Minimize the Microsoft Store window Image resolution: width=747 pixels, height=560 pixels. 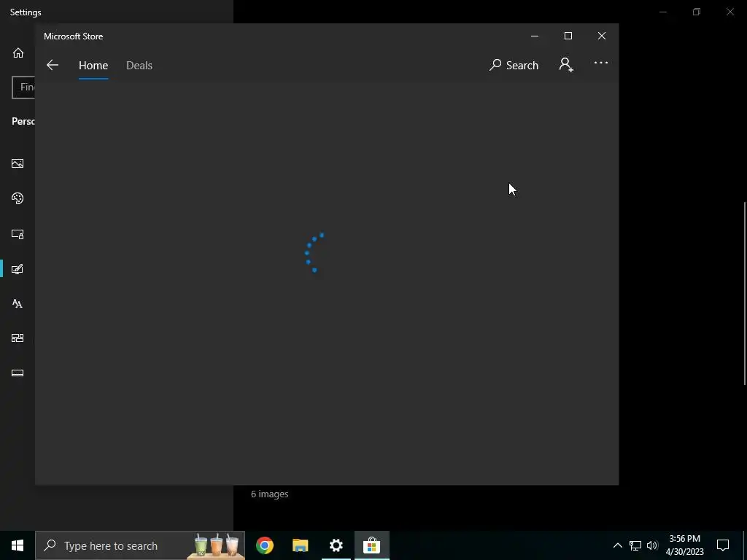(535, 36)
